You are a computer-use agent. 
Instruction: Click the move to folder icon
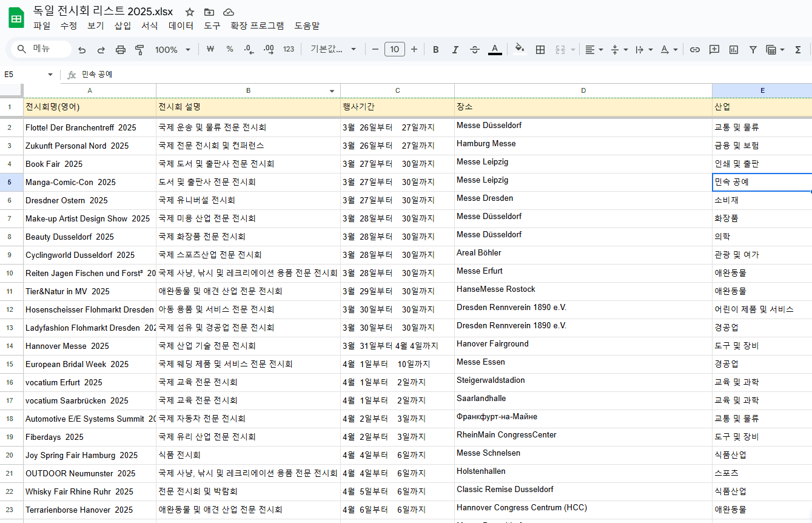(x=209, y=12)
